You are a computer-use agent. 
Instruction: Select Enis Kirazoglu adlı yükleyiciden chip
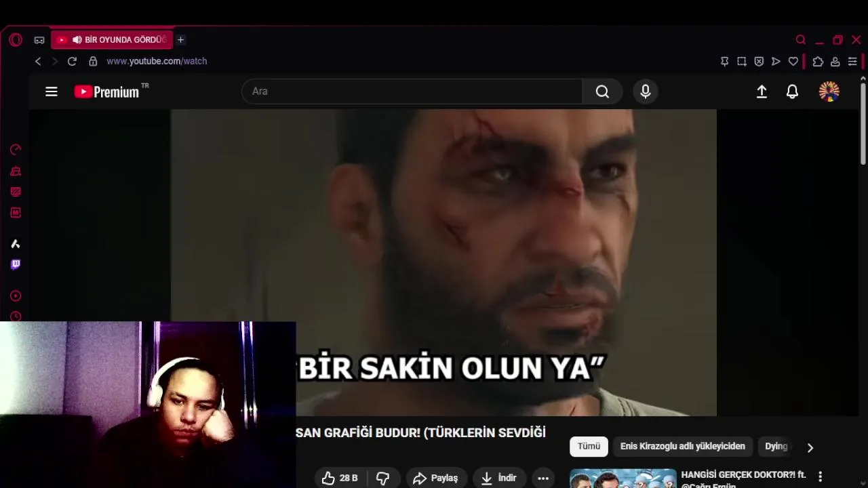(682, 447)
